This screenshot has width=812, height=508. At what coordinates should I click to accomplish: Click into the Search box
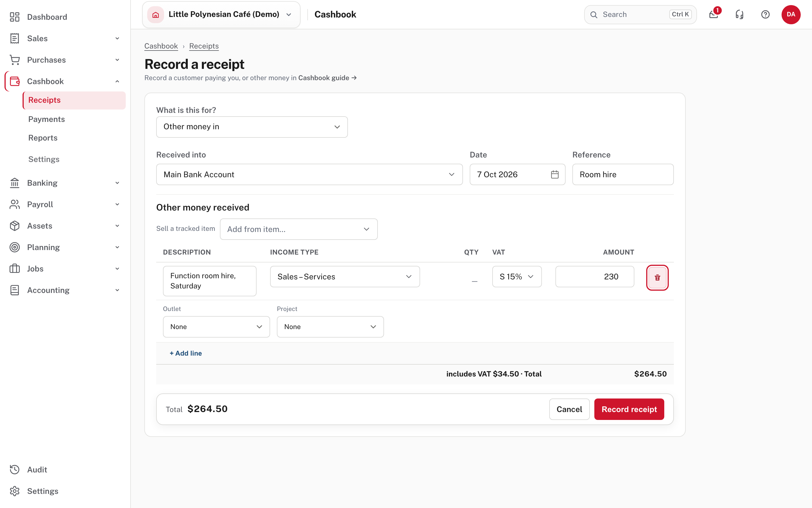pos(640,14)
